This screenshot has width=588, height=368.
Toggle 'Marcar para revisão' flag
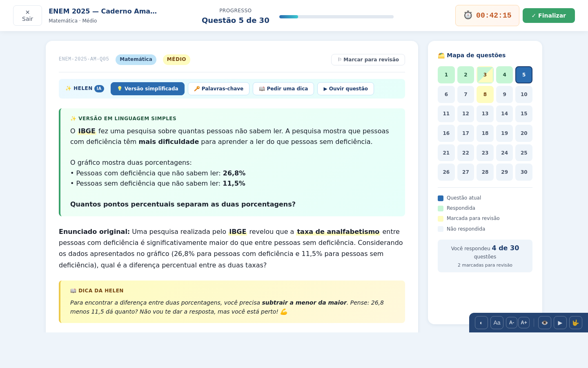[x=368, y=59]
